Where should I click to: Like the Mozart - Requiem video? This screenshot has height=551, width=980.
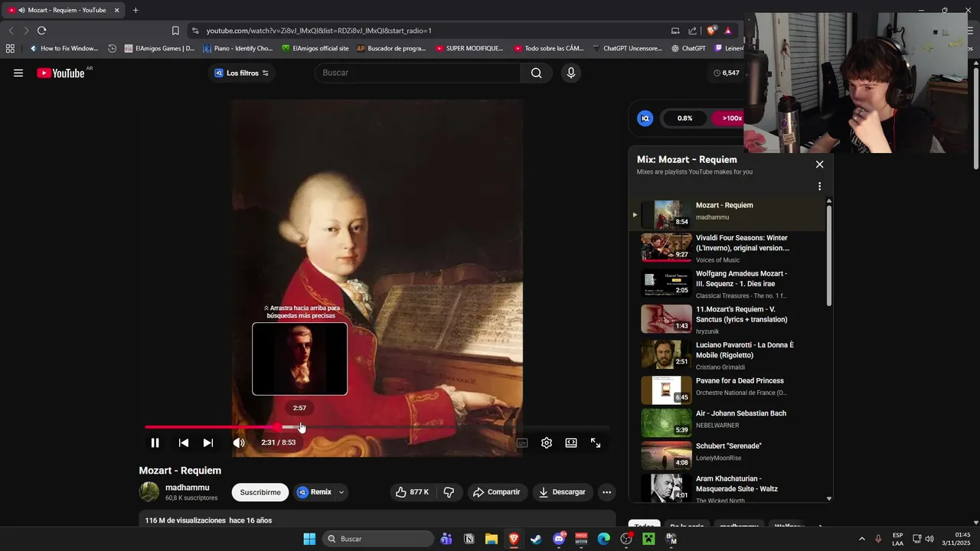[x=413, y=492]
